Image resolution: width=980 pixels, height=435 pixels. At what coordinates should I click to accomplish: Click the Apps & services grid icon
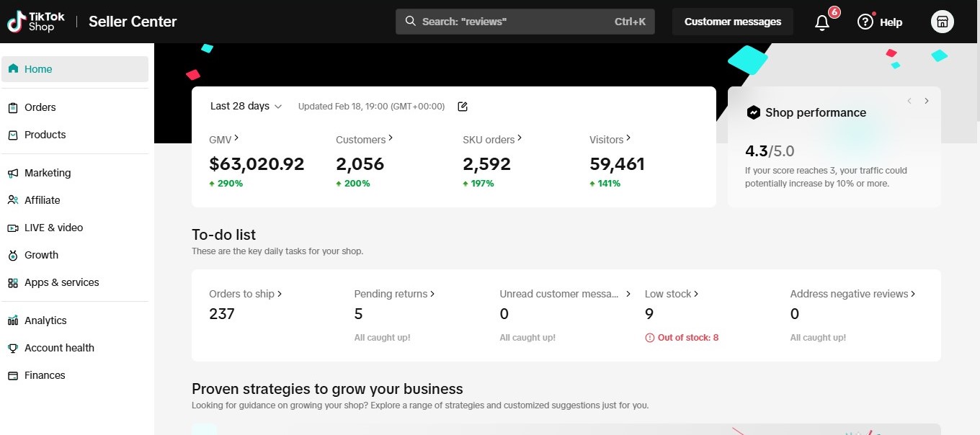pos(13,282)
